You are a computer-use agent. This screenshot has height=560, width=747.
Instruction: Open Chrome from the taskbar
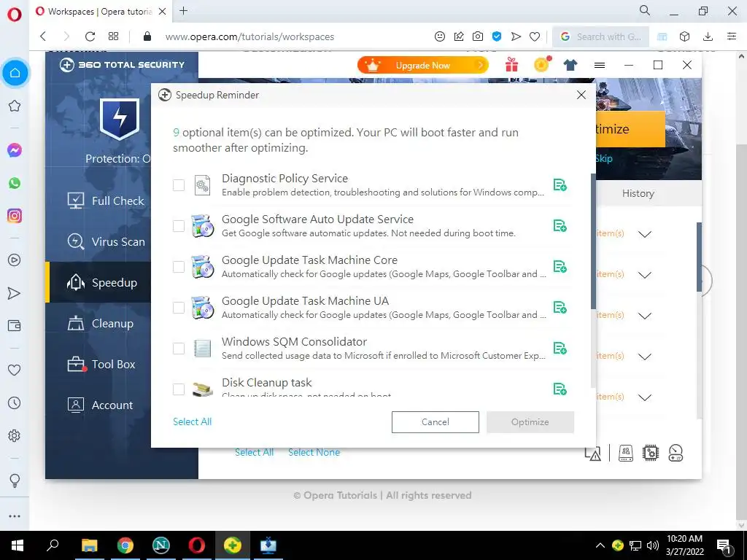pyautogui.click(x=125, y=545)
